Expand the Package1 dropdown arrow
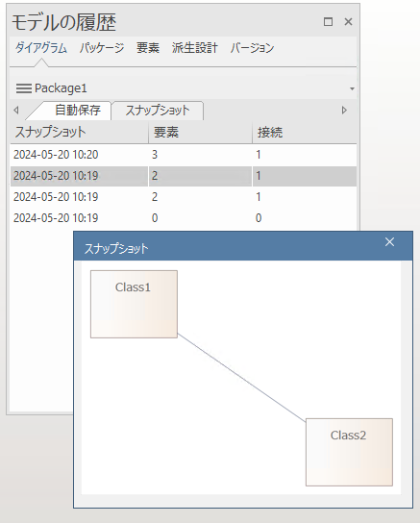 click(352, 88)
